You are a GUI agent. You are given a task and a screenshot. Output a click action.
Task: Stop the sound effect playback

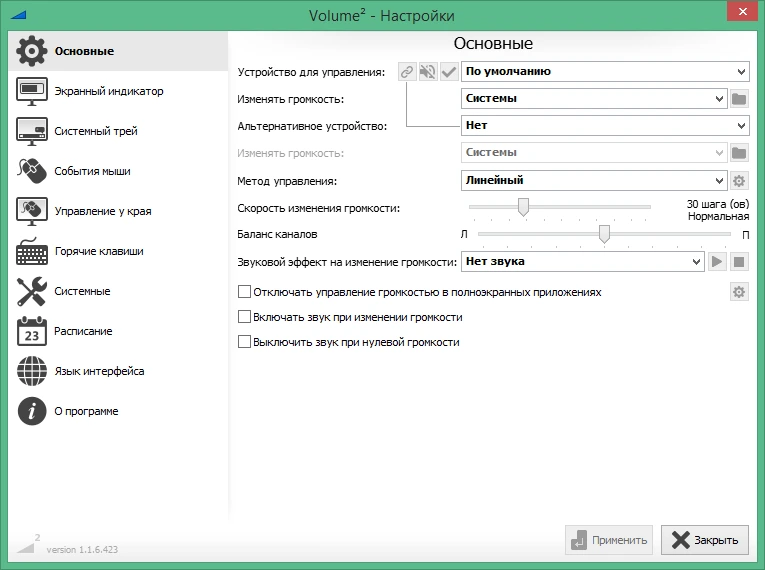point(739,262)
